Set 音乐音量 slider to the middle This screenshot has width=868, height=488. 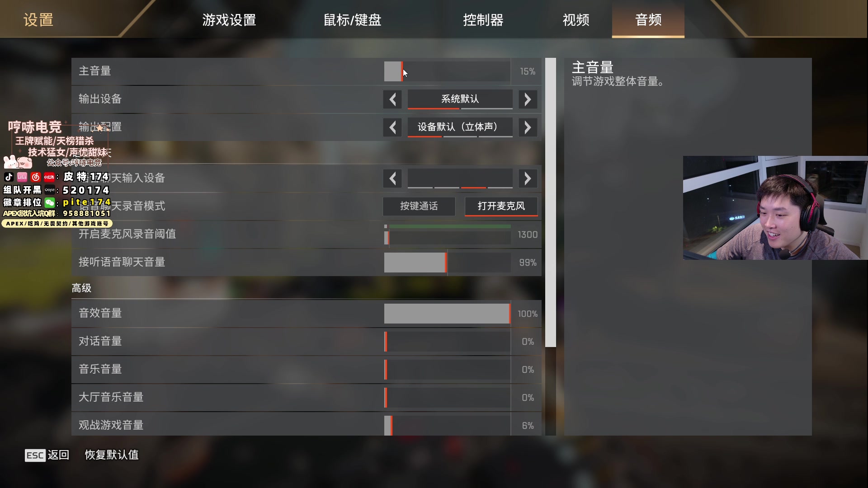pos(447,369)
